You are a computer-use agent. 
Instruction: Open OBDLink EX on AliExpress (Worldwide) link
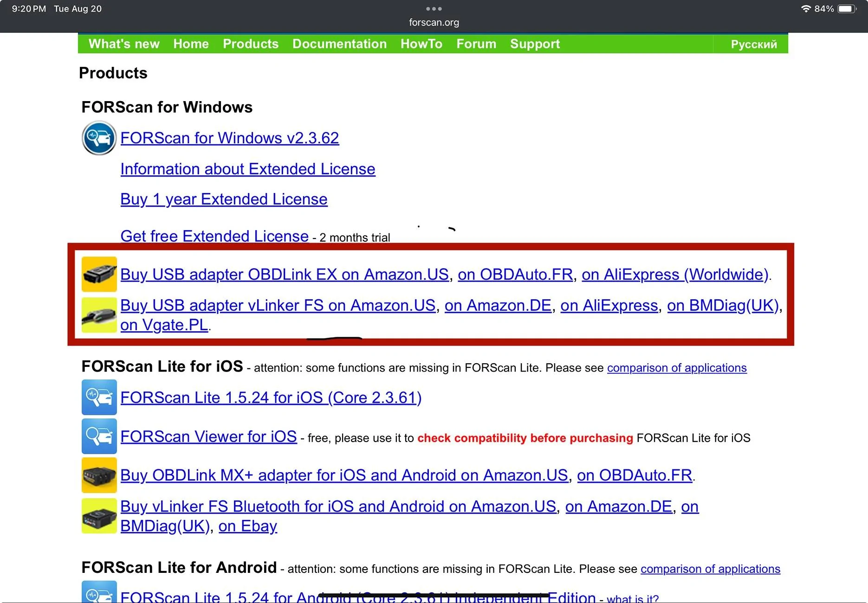(675, 275)
